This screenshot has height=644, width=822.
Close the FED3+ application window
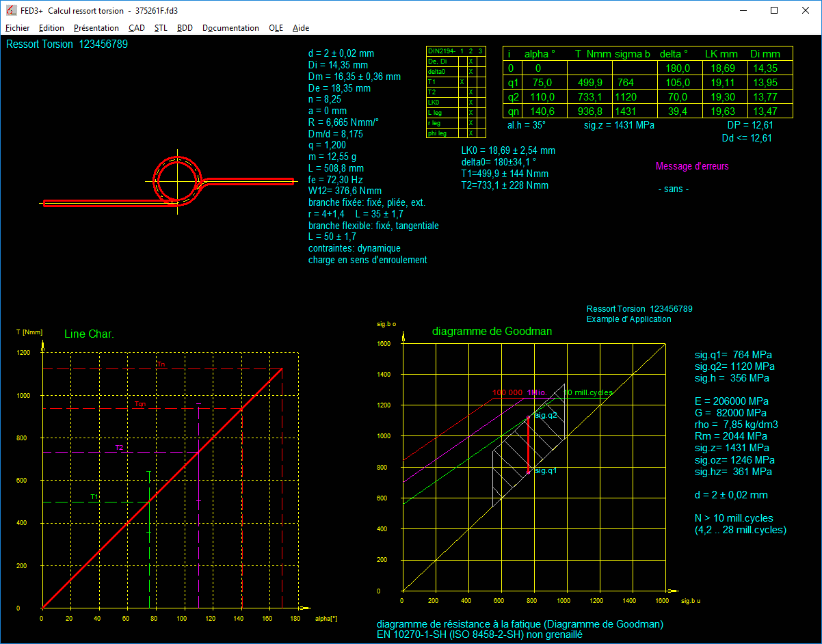(x=806, y=11)
